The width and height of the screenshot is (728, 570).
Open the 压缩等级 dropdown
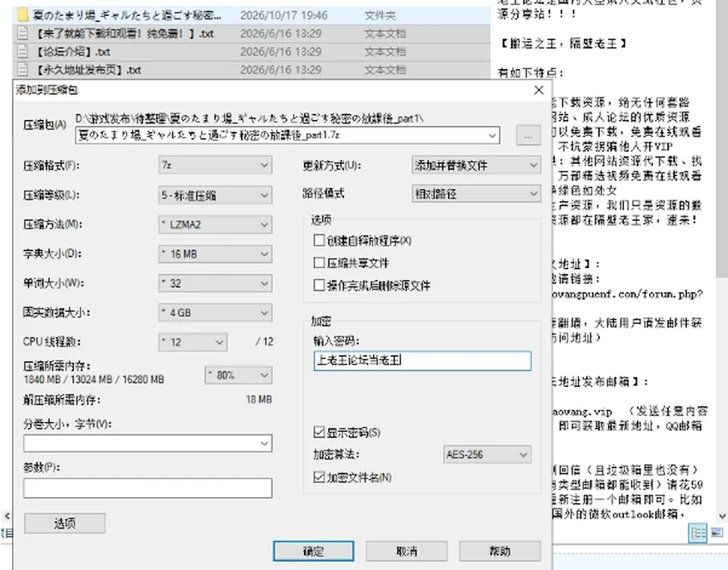click(x=215, y=195)
